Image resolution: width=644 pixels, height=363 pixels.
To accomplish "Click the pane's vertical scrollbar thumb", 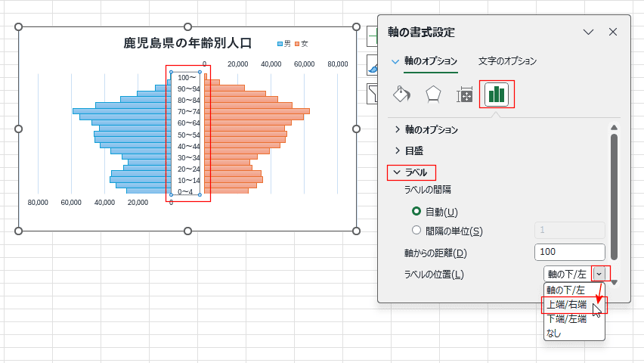I will tap(614, 197).
